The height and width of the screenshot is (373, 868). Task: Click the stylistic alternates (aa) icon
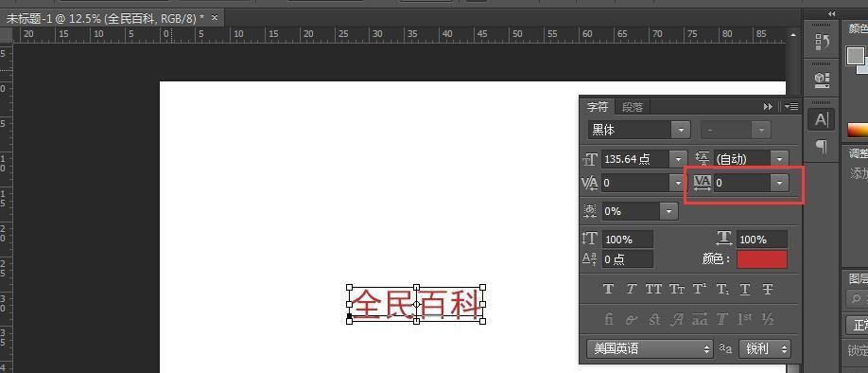point(700,319)
